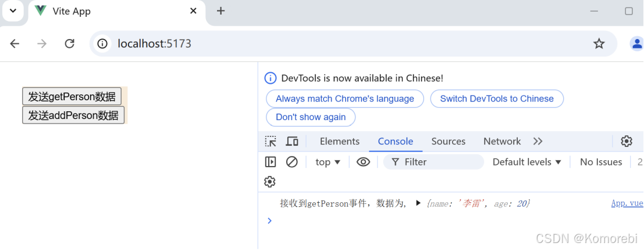Open console settings gear below toolbar
The width and height of the screenshot is (644, 250).
click(269, 182)
